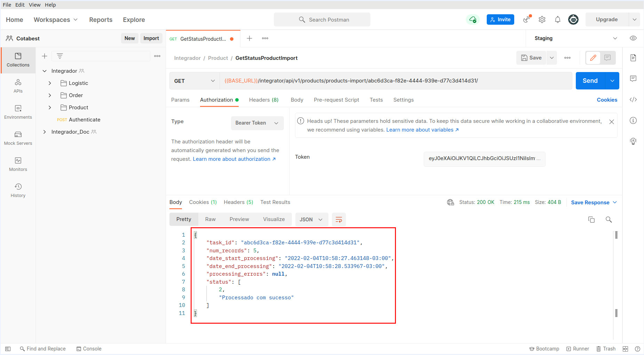The height and width of the screenshot is (355, 644).
Task: Open the comments icon in right sidebar
Action: pyautogui.click(x=633, y=79)
